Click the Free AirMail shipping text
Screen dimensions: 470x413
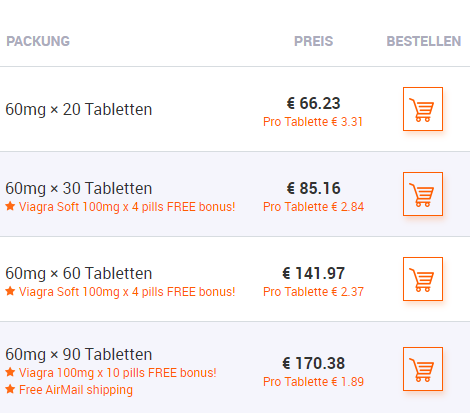pyautogui.click(x=76, y=390)
